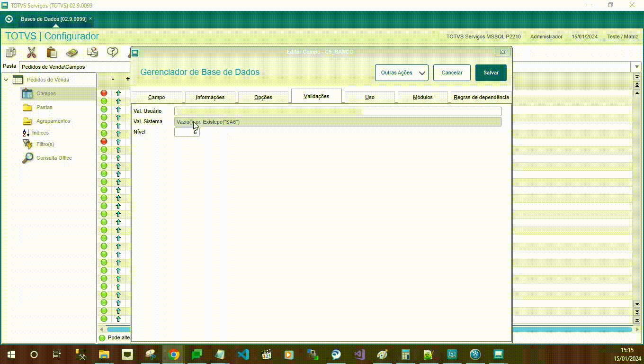Image resolution: width=644 pixels, height=364 pixels.
Task: Open Google Chrome from the taskbar
Action: click(x=174, y=354)
